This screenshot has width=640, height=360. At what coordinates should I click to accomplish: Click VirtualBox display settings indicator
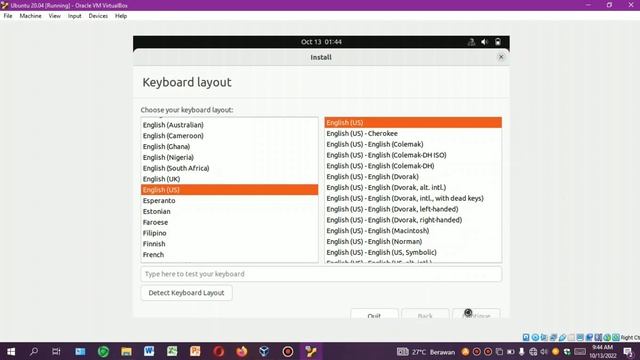pyautogui.click(x=580, y=337)
